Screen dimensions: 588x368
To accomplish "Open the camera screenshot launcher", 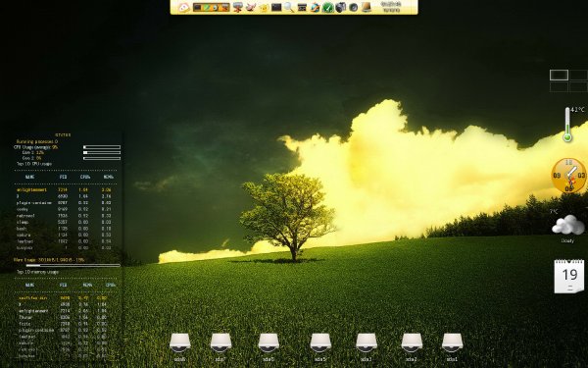I will (340, 7).
